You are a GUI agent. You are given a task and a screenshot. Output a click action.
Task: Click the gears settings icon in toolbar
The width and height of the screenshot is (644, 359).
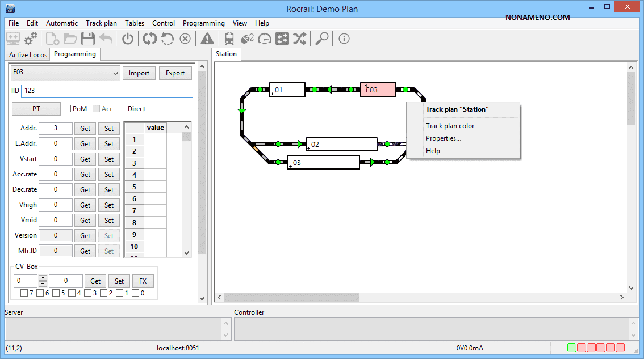(x=31, y=39)
